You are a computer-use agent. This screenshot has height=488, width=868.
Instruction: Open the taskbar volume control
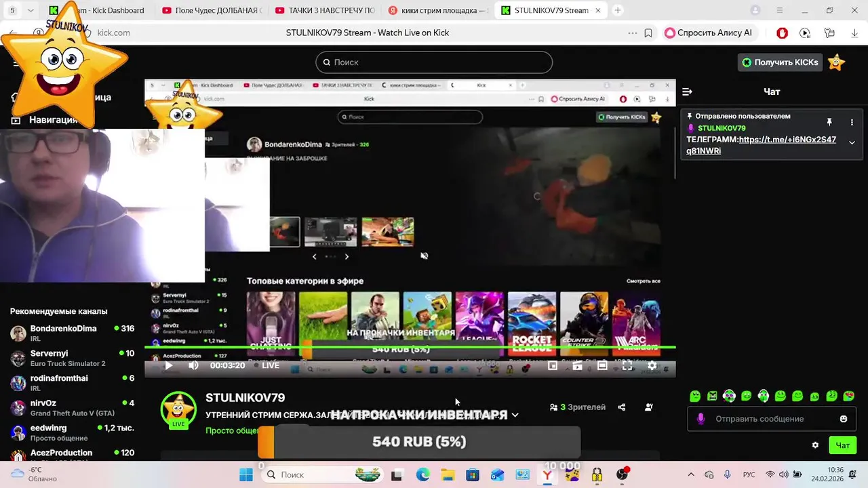point(785,474)
